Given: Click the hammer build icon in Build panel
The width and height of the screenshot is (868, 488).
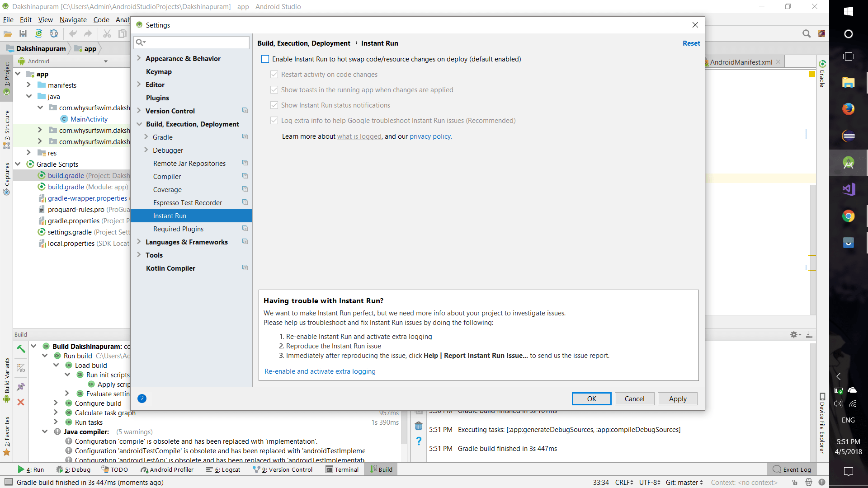Looking at the screenshot, I should click(21, 348).
